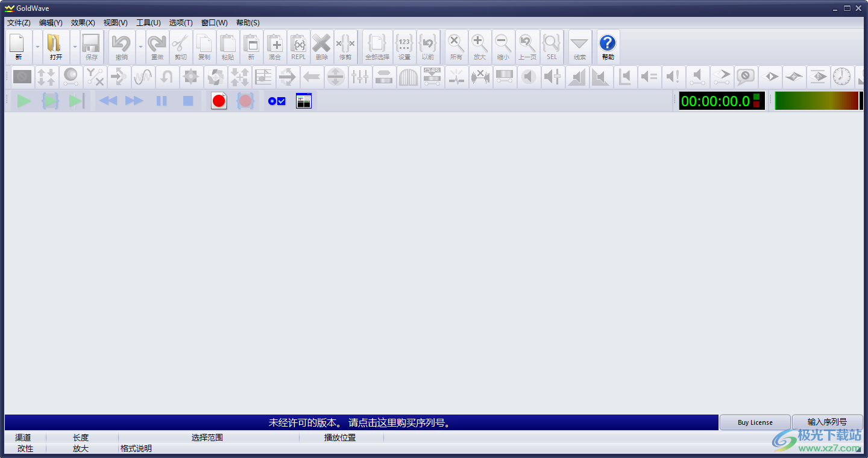Click the SEL zoom selection icon
Viewport: 868px width, 458px height.
[552, 47]
